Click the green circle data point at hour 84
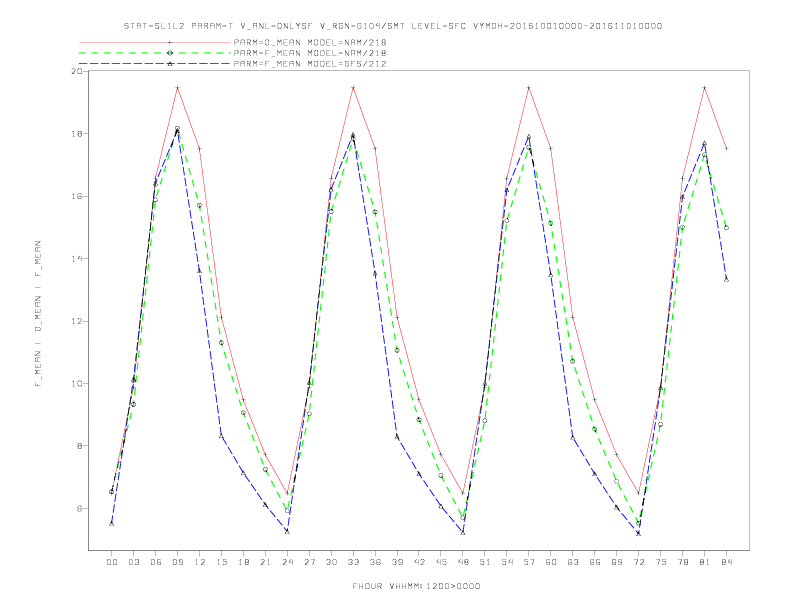792x612 pixels. tap(726, 228)
